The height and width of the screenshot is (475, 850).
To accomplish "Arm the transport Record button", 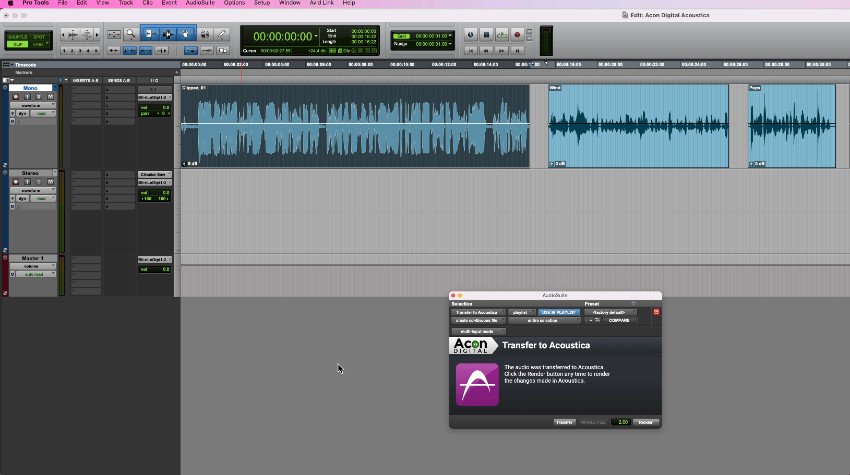I will coord(517,35).
